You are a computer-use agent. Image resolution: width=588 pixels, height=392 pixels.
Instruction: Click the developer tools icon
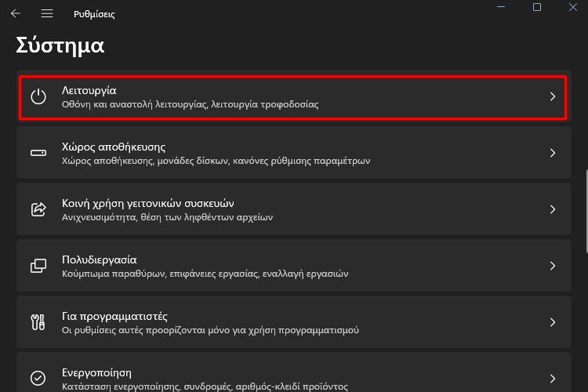(38, 322)
